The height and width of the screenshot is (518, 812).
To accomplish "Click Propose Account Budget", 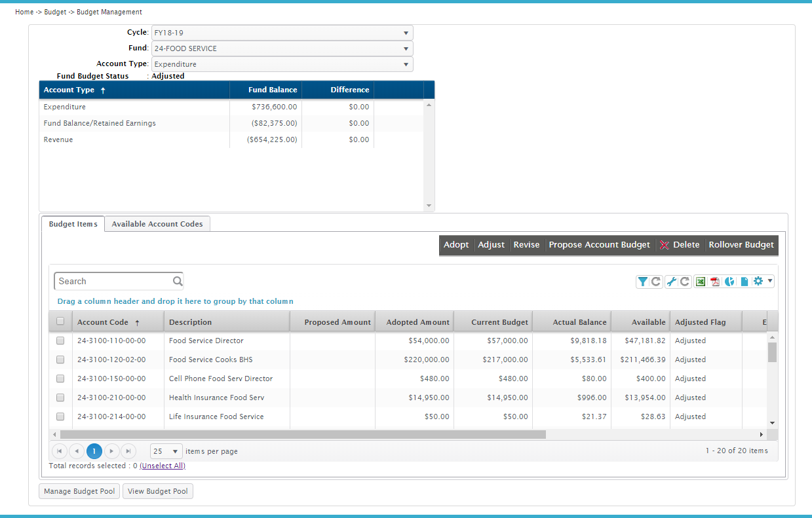I will pos(600,245).
